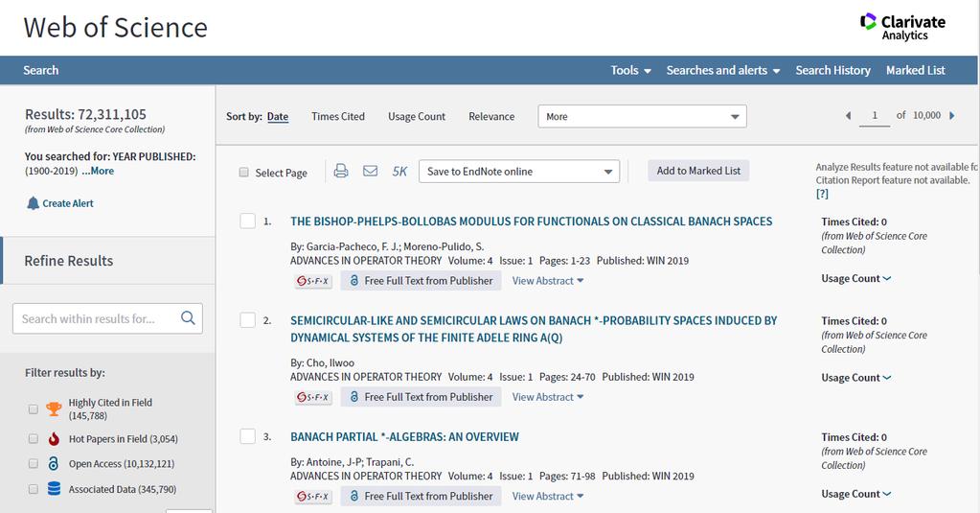The image size is (980, 513).
Task: Open Free Full Text from Publisher for result 2
Action: [x=421, y=397]
